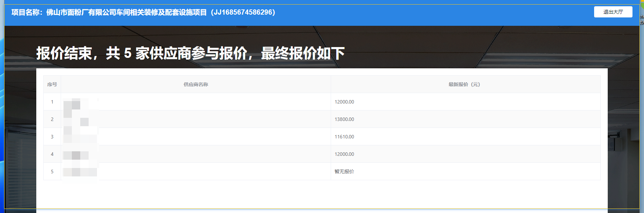This screenshot has height=213, width=644.
Task: Click serial number 3 in the table
Action: pos(52,137)
